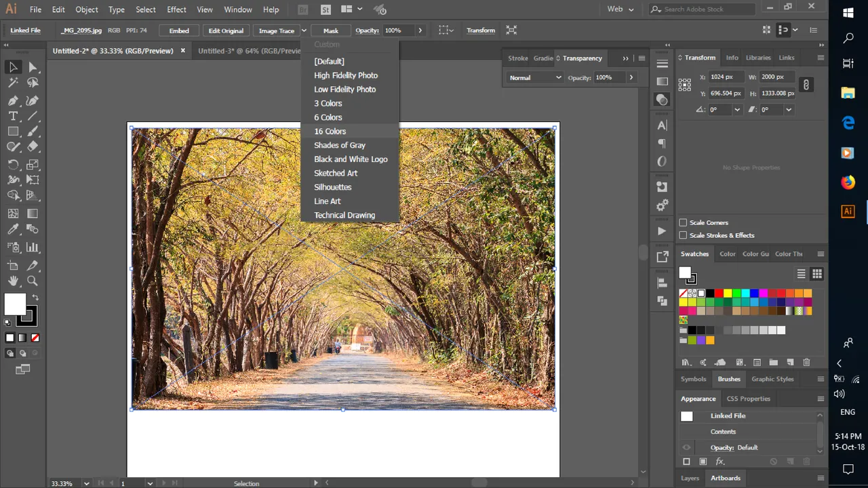This screenshot has width=868, height=488.
Task: Open the Actions panel play icon
Action: pyautogui.click(x=663, y=231)
